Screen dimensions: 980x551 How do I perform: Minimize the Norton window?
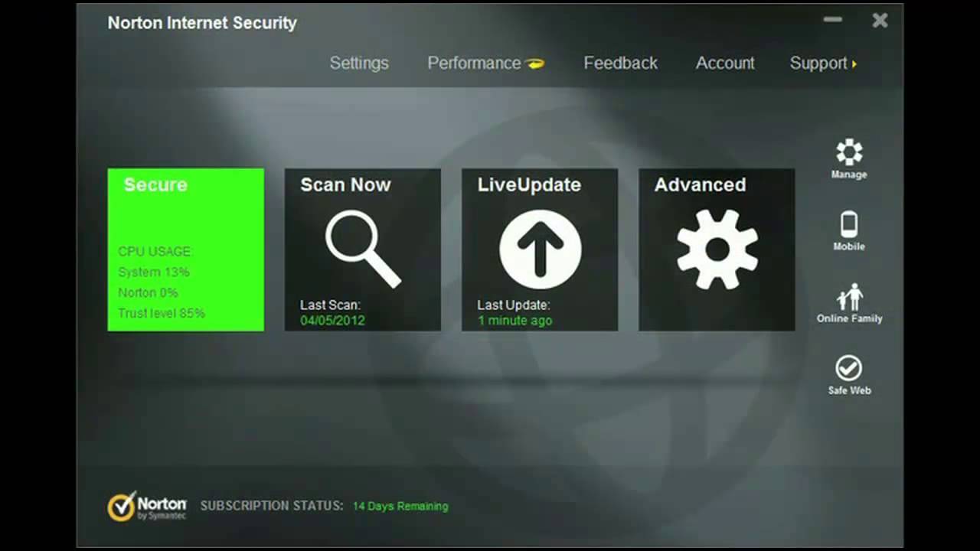[x=832, y=19]
